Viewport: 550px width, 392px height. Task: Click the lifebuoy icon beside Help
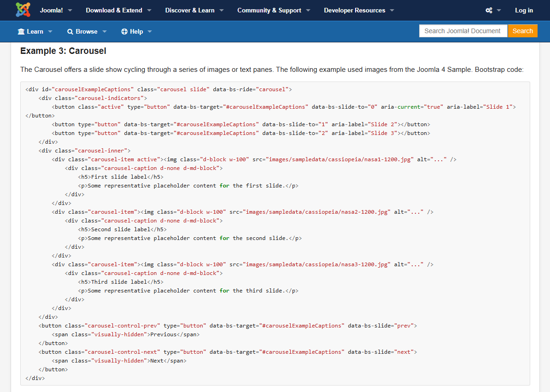[124, 31]
